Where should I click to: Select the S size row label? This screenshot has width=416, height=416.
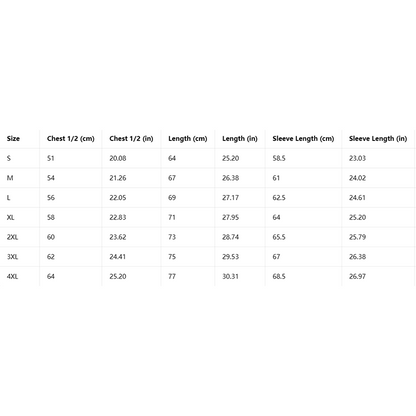9,158
